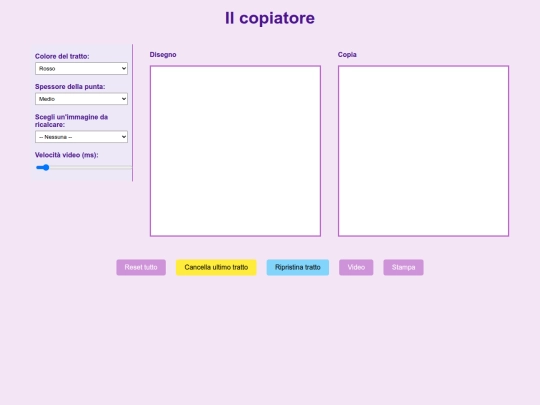Open the Spessore della punta dropdown
Screen dimensions: 540x405
[x=81, y=99]
